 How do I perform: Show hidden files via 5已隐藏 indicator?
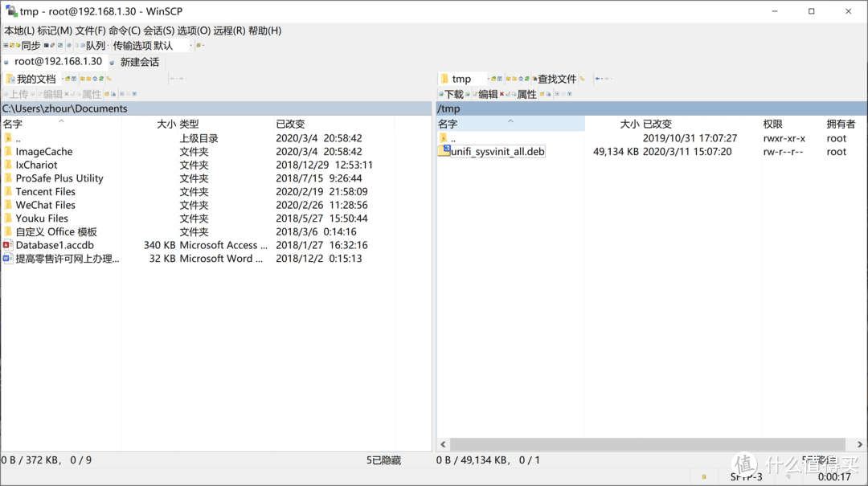[x=384, y=459]
